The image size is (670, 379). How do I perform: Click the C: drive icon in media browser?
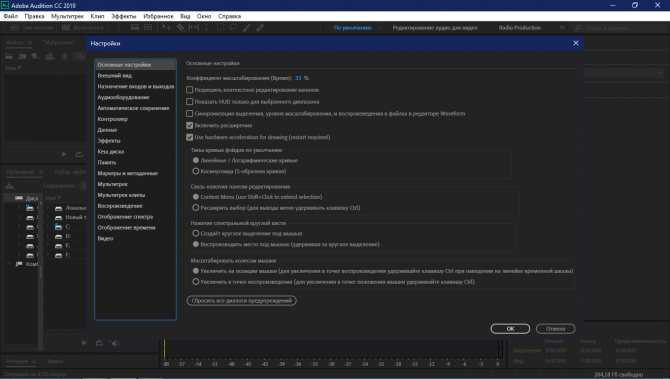point(59,227)
